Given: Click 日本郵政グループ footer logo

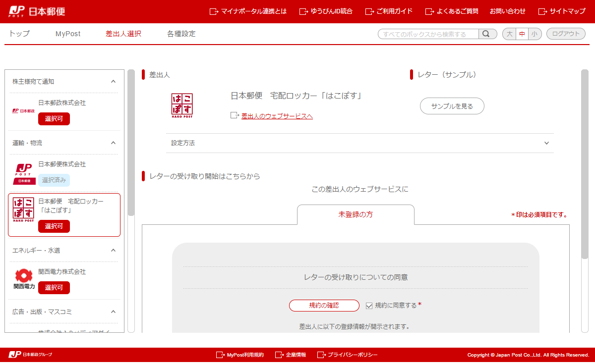Looking at the screenshot, I should (x=30, y=355).
